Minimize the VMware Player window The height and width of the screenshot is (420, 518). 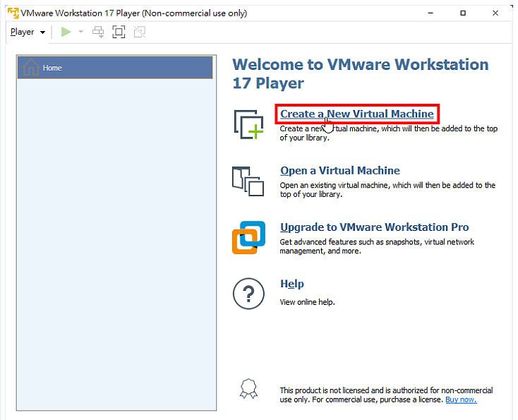[x=430, y=13]
